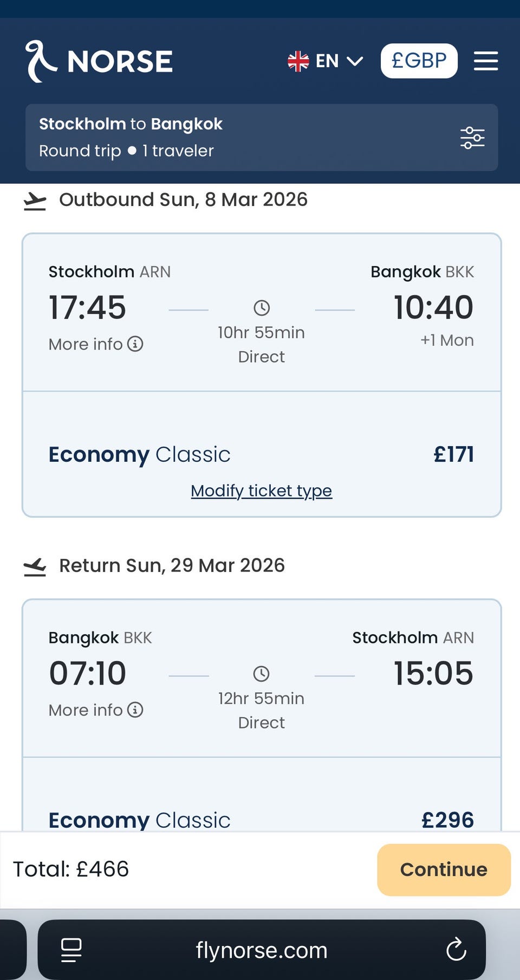
Task: Tap the flynorse.com address bar
Action: 261,950
